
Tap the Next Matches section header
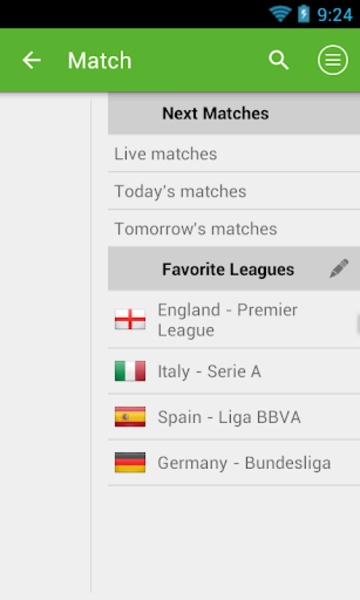point(234,114)
